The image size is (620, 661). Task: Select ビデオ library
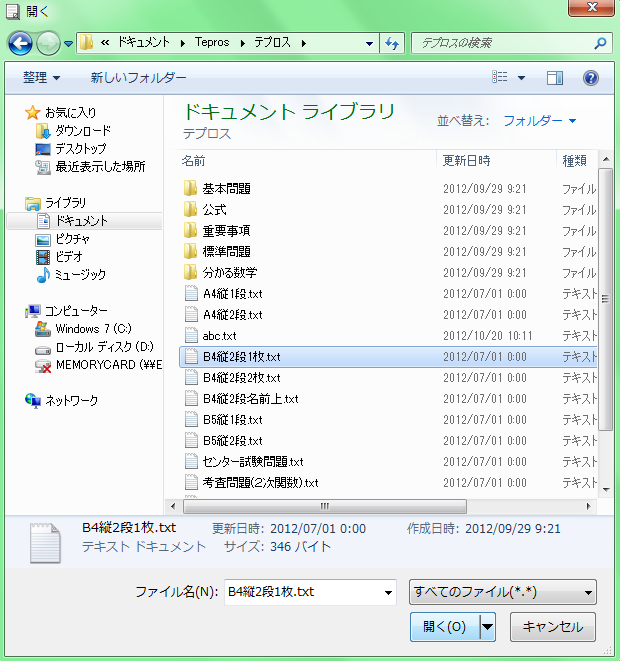pos(59,257)
